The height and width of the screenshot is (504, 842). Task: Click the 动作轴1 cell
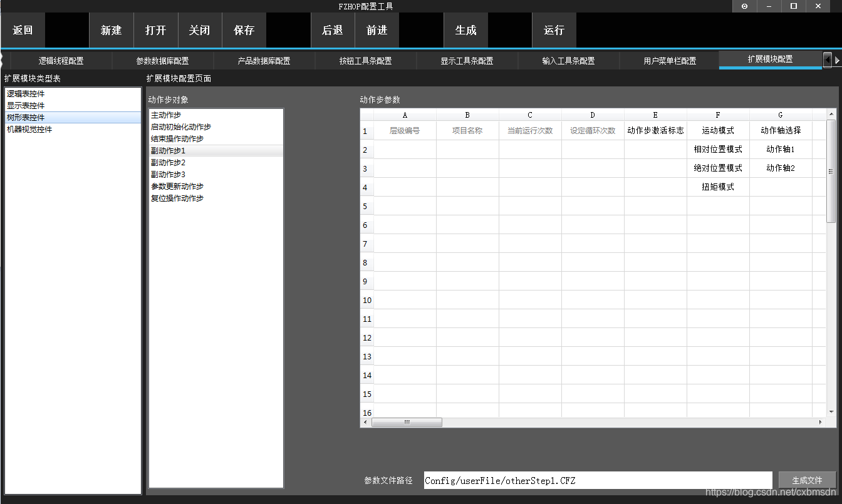(x=781, y=150)
